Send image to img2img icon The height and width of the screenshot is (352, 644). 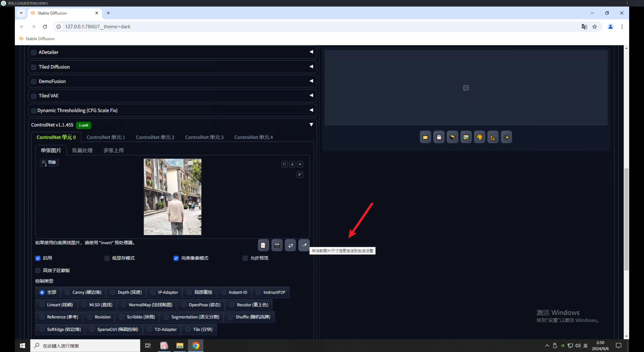coord(466,137)
